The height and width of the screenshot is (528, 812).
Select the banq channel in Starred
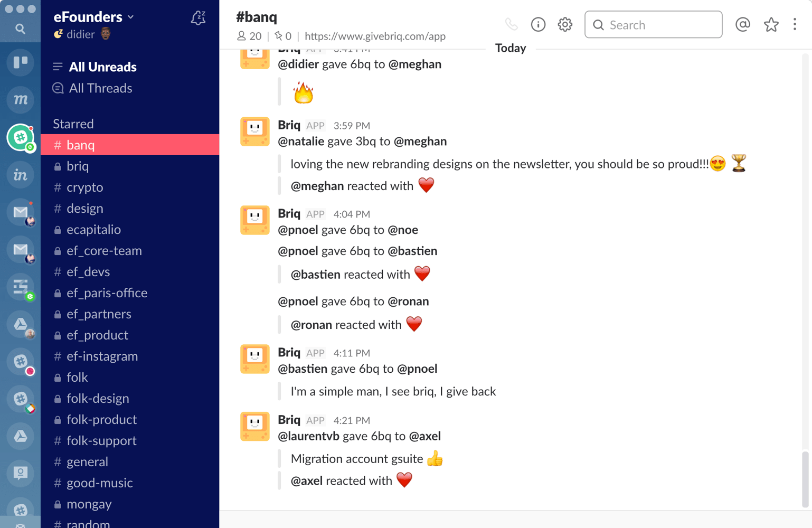(130, 145)
